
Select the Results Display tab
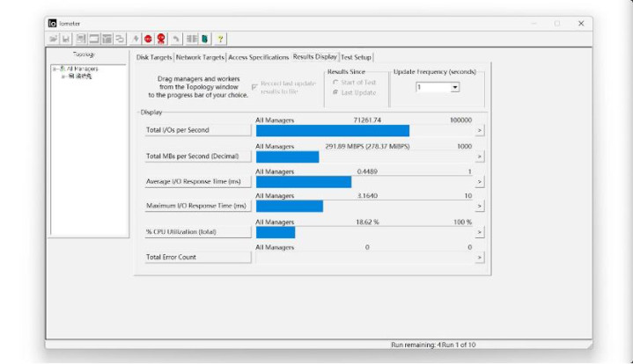click(315, 57)
